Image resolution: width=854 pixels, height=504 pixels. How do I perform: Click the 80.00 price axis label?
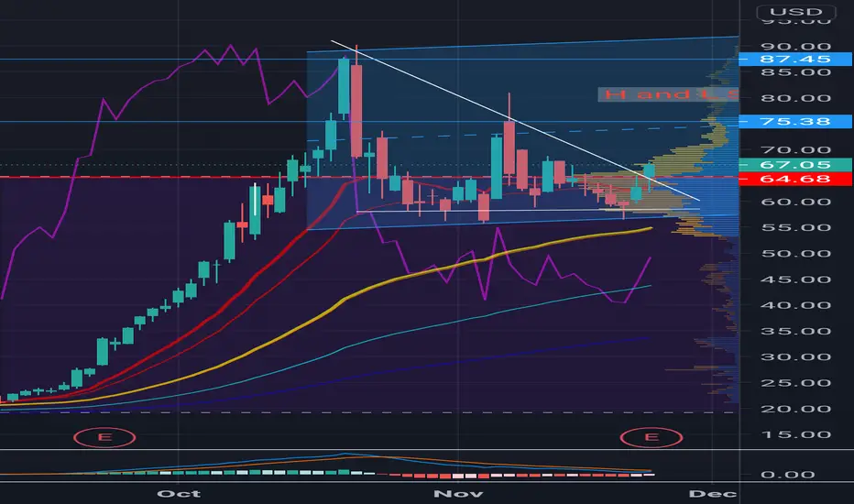click(x=795, y=98)
